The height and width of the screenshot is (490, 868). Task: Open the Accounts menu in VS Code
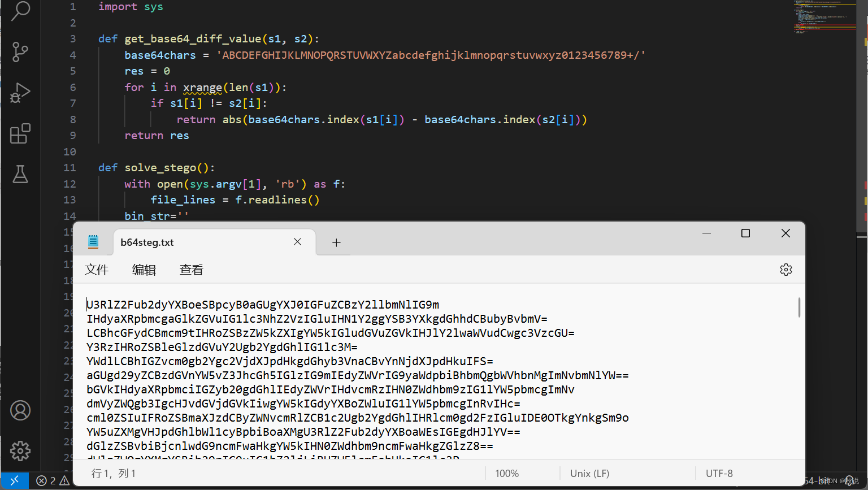[20, 410]
